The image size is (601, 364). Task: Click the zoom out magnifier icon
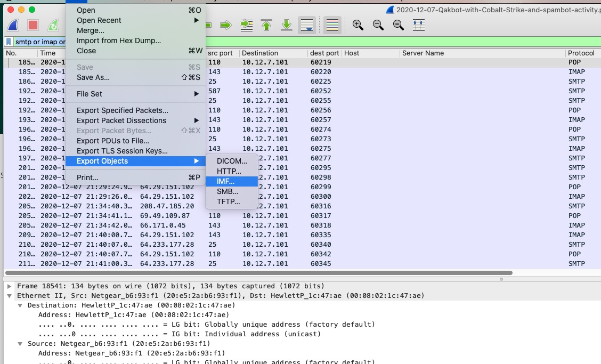tap(378, 26)
